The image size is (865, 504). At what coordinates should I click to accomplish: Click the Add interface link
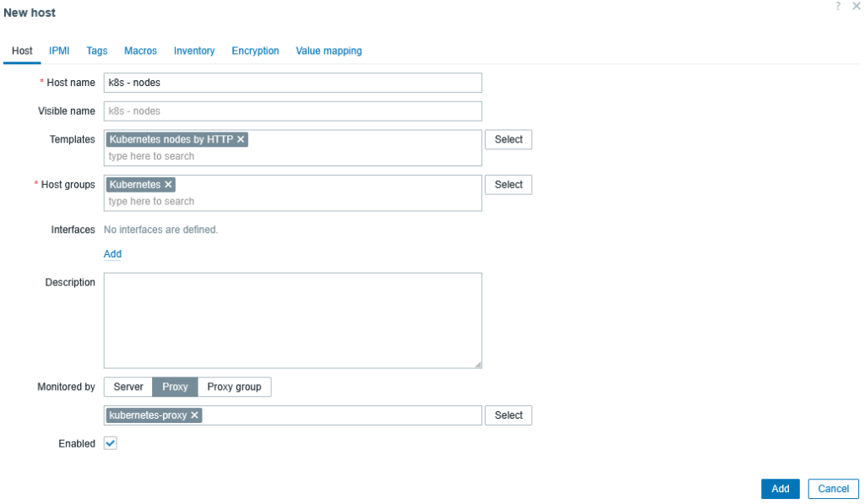tap(112, 254)
